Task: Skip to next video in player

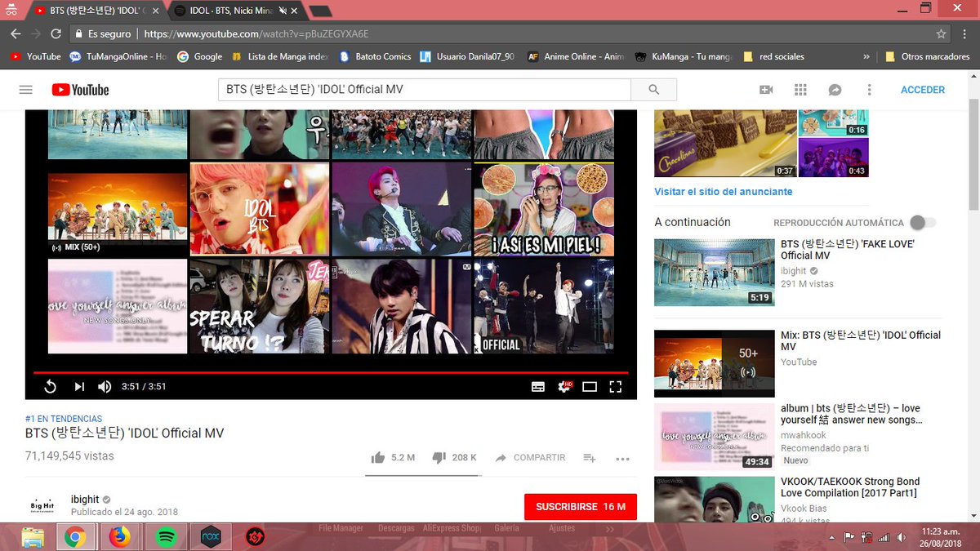Action: pos(79,386)
